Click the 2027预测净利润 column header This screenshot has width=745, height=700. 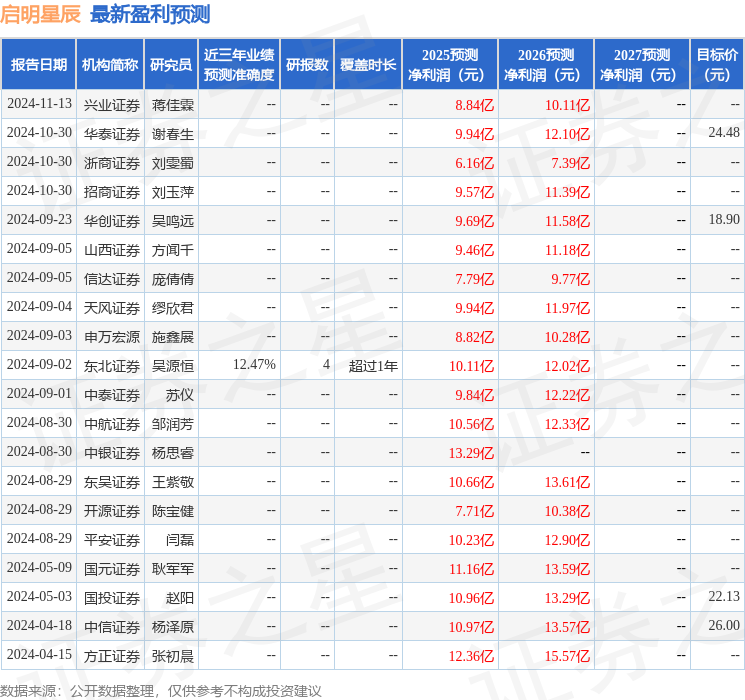[x=642, y=64]
